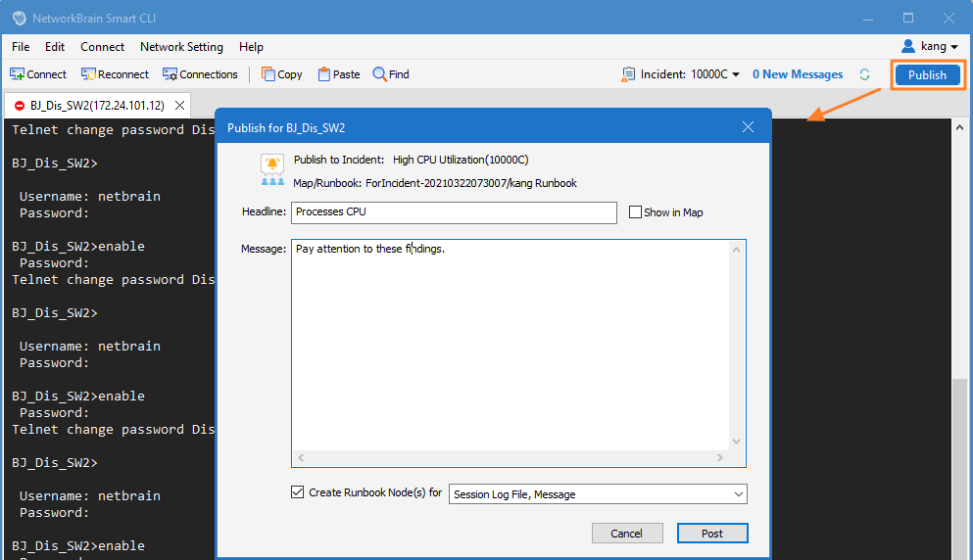
Task: Click the Connect toolbar icon
Action: 17,74
